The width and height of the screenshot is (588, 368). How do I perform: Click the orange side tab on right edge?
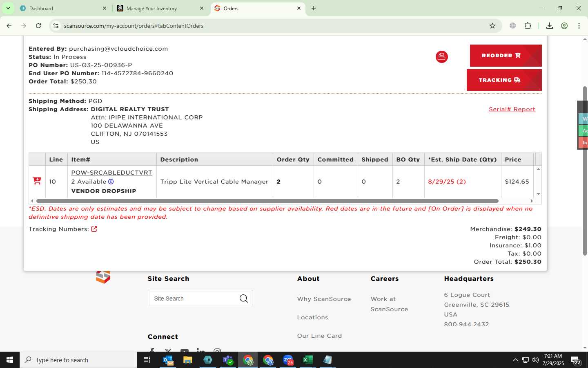click(x=584, y=143)
